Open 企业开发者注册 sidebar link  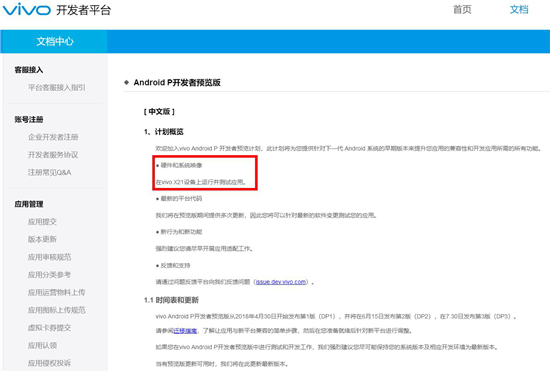click(x=53, y=137)
